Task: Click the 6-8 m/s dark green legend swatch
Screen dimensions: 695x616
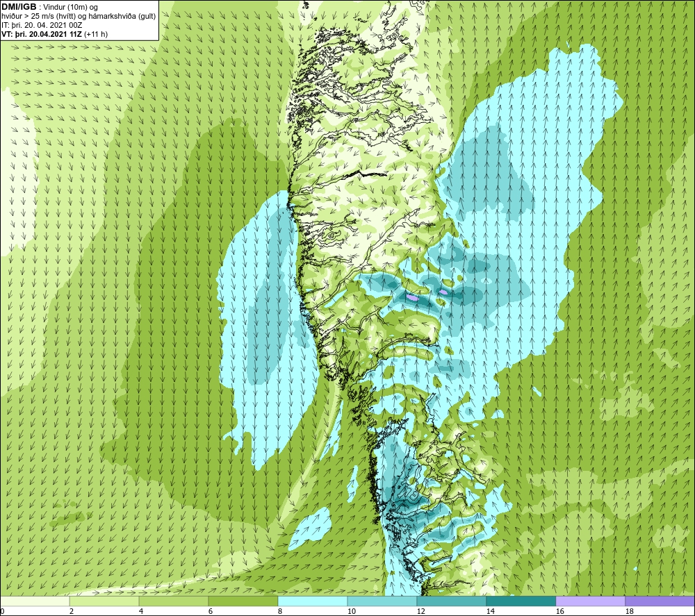Action: click(243, 601)
